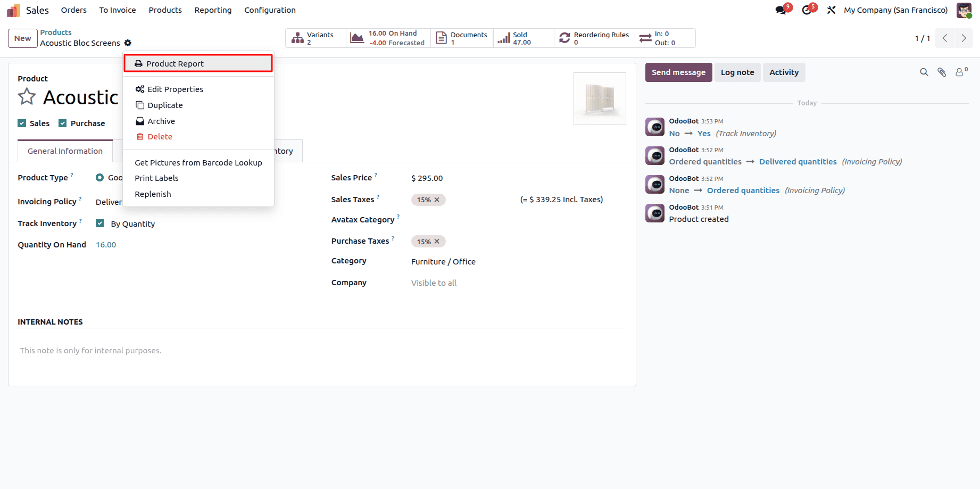This screenshot has height=489, width=980.
Task: Click the On Hand forecast icon
Action: coord(357,37)
